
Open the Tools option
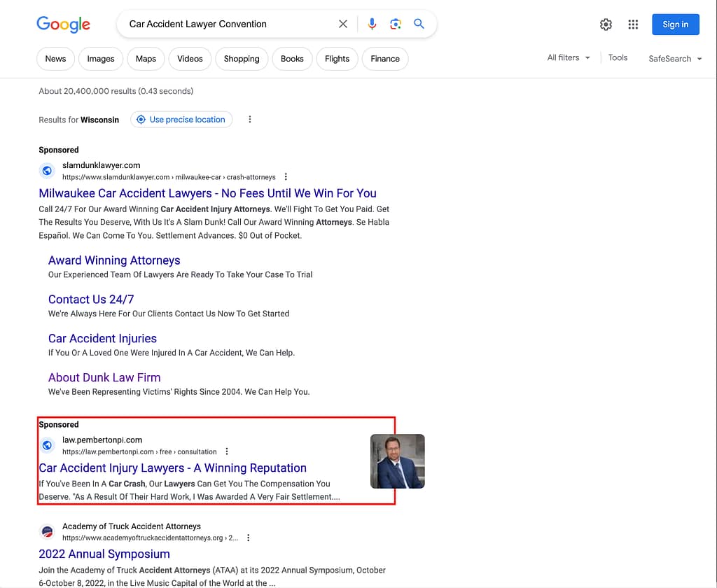(618, 57)
